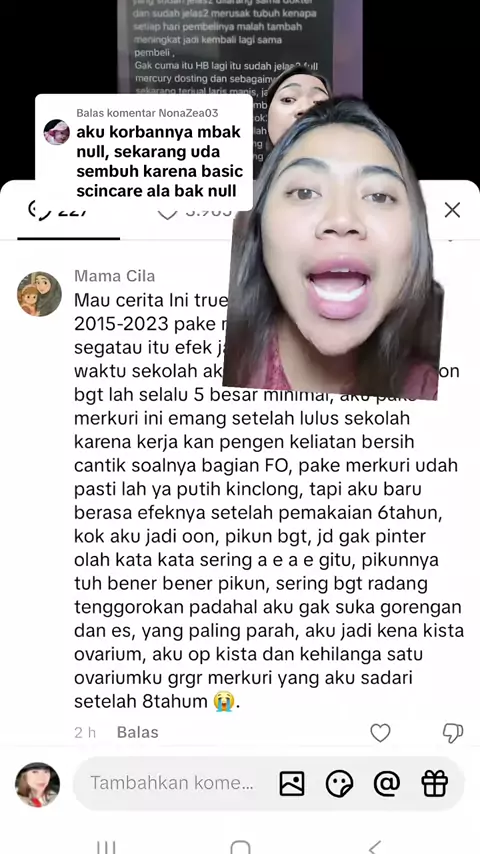
Task: Tap the @ mention icon
Action: [387, 784]
